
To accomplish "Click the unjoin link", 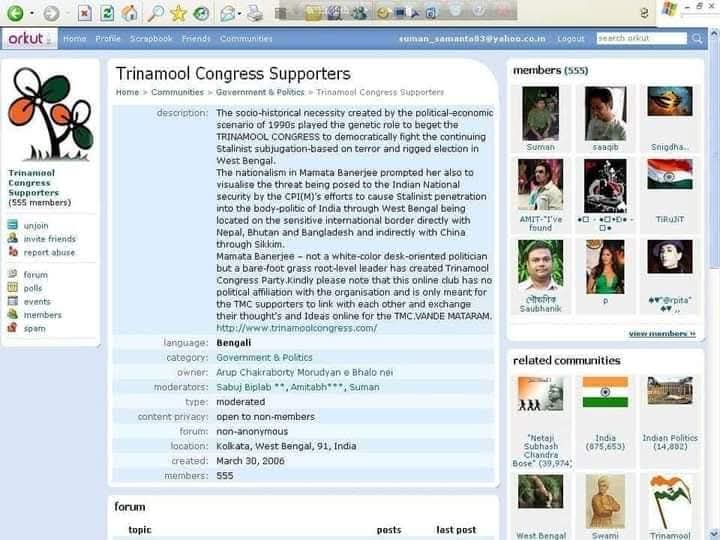I will [x=36, y=225].
